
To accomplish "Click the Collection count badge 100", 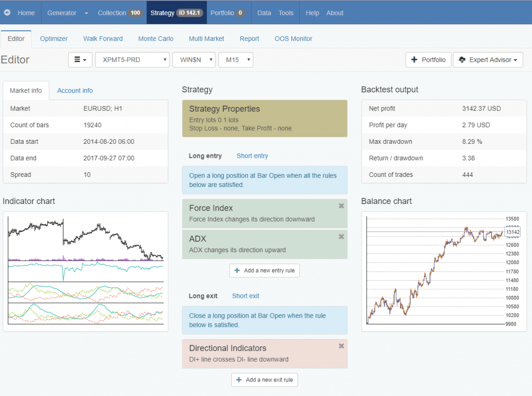I will (x=135, y=13).
